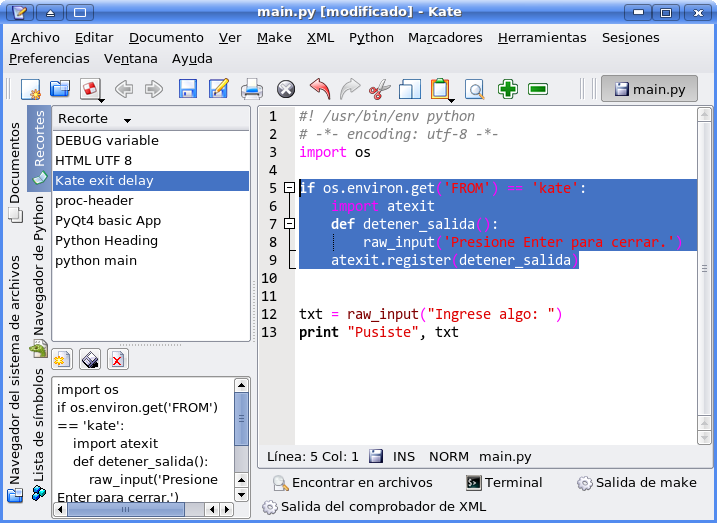Click the Redo arrow icon
The width and height of the screenshot is (717, 523).
tap(350, 89)
